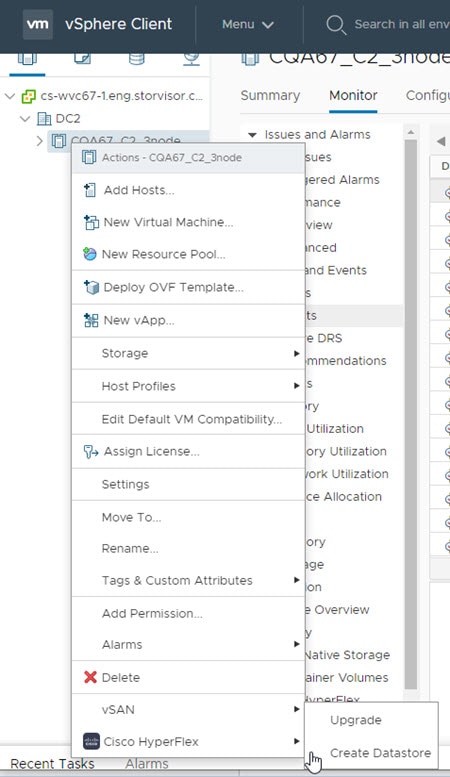
Task: Open the Cisco HyperFlex submenu
Action: click(x=188, y=741)
